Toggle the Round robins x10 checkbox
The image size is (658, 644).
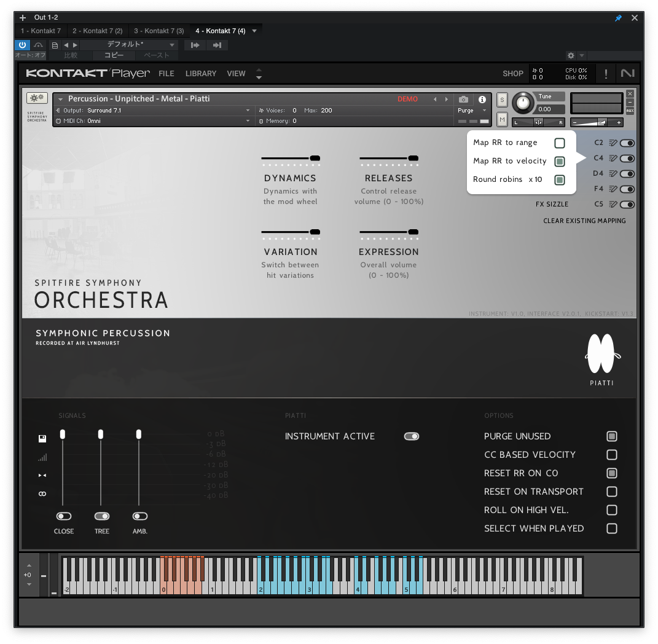coord(559,179)
